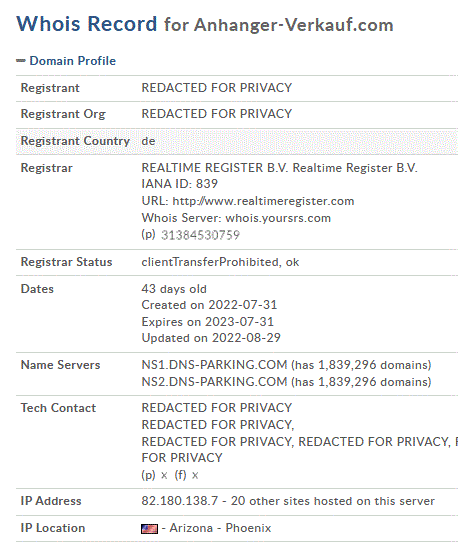Click Arizona - Phoenix location text

220,528
